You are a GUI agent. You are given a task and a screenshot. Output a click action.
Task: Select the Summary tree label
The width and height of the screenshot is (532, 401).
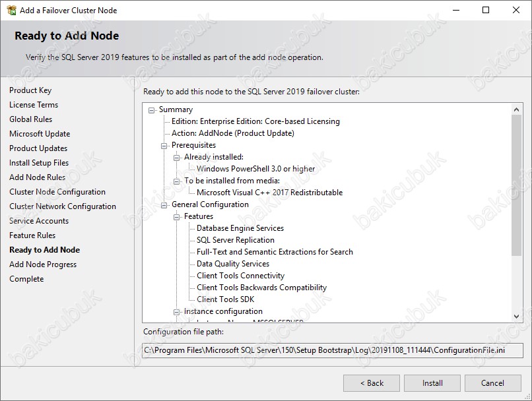(x=176, y=109)
